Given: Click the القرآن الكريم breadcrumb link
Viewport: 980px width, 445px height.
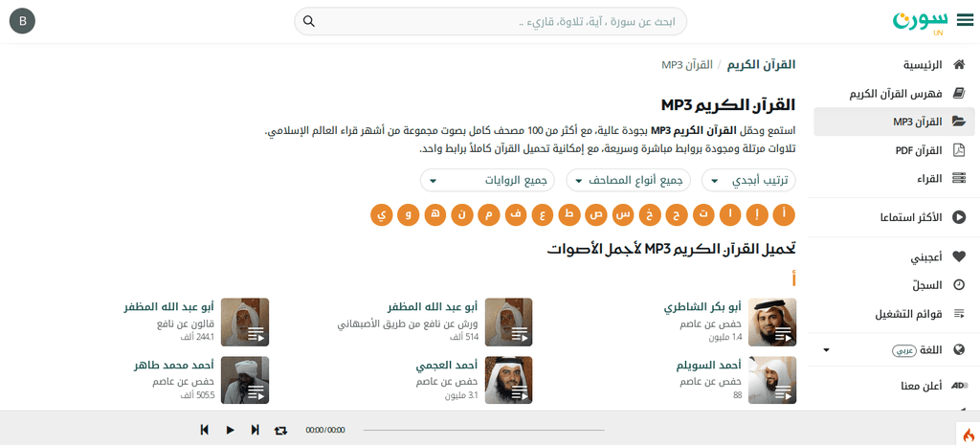Looking at the screenshot, I should click(761, 64).
